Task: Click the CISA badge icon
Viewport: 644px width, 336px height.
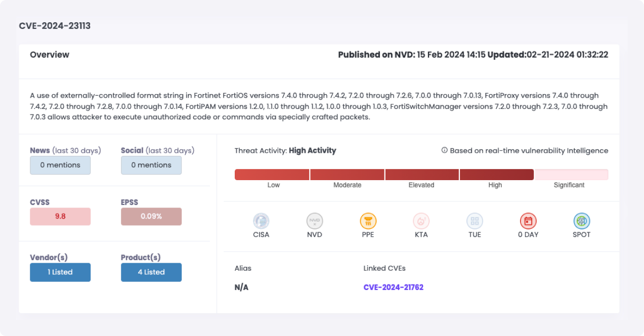Action: click(x=261, y=221)
